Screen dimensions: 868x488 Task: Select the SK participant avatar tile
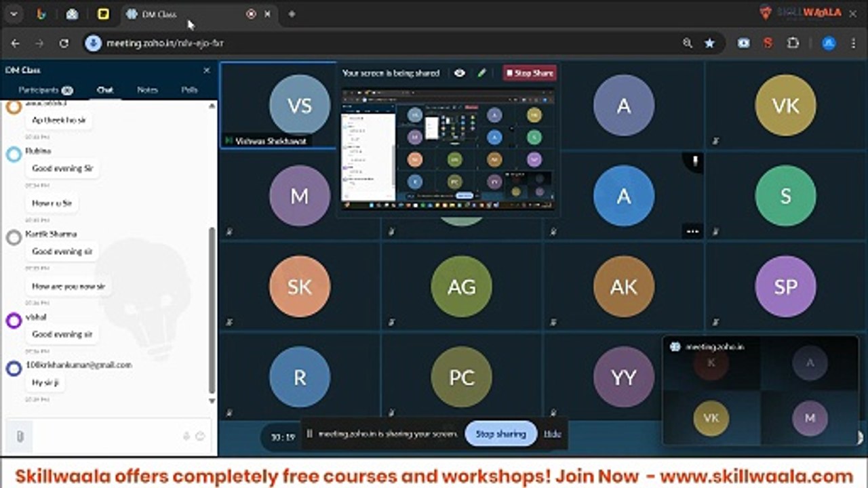[299, 287]
